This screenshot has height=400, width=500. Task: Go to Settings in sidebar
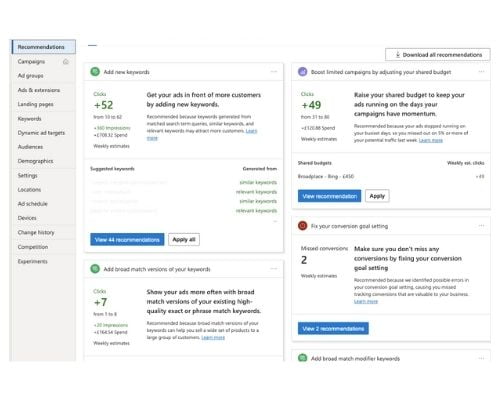[x=27, y=175]
